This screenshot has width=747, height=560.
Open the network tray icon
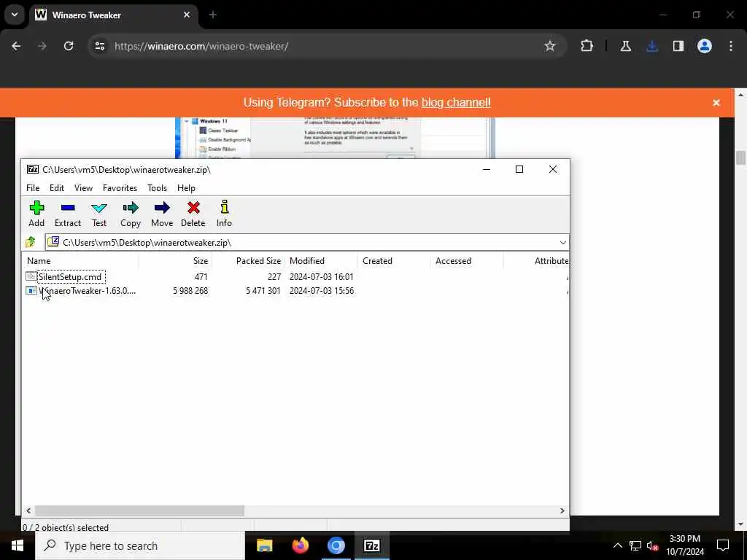tap(635, 545)
